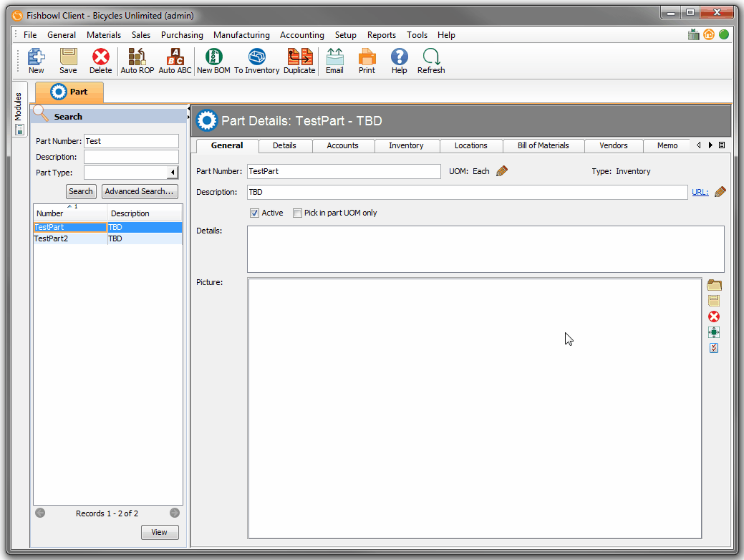Show tab list menu button
The width and height of the screenshot is (744, 560).
[723, 145]
